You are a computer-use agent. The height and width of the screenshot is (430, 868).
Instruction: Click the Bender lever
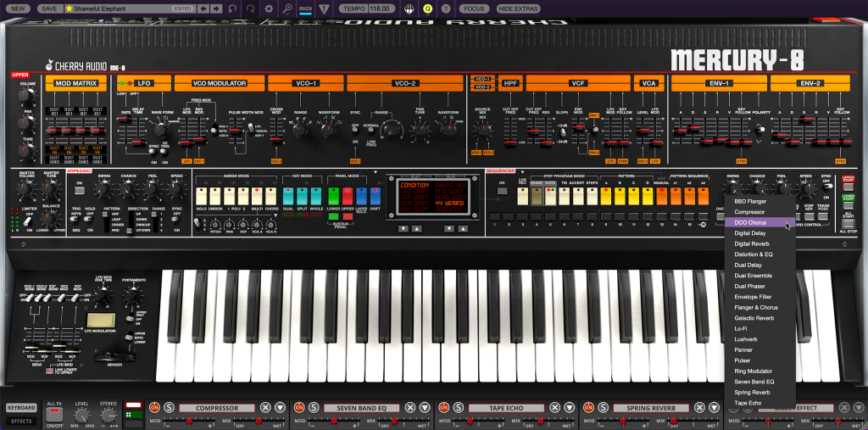(115, 357)
